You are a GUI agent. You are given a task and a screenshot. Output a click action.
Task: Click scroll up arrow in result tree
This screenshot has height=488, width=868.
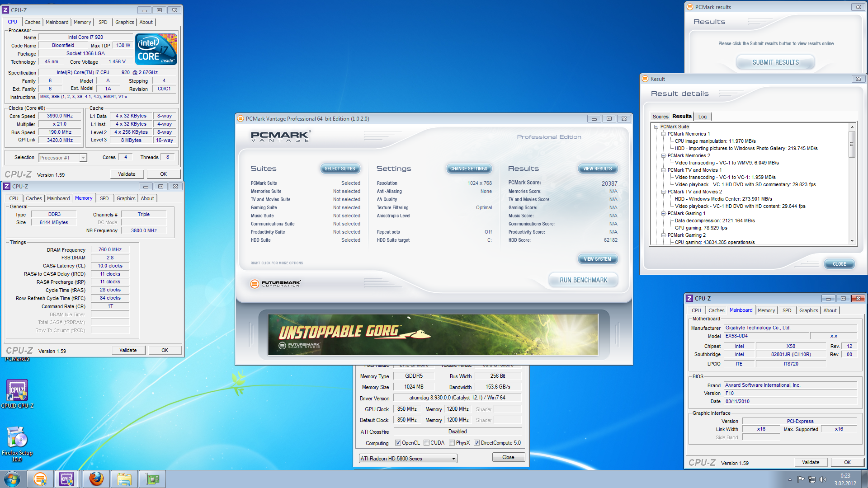(x=852, y=127)
